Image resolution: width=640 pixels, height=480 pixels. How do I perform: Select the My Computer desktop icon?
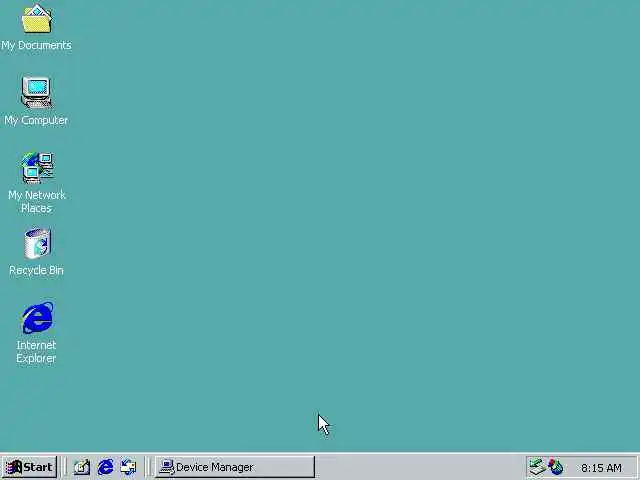36,93
